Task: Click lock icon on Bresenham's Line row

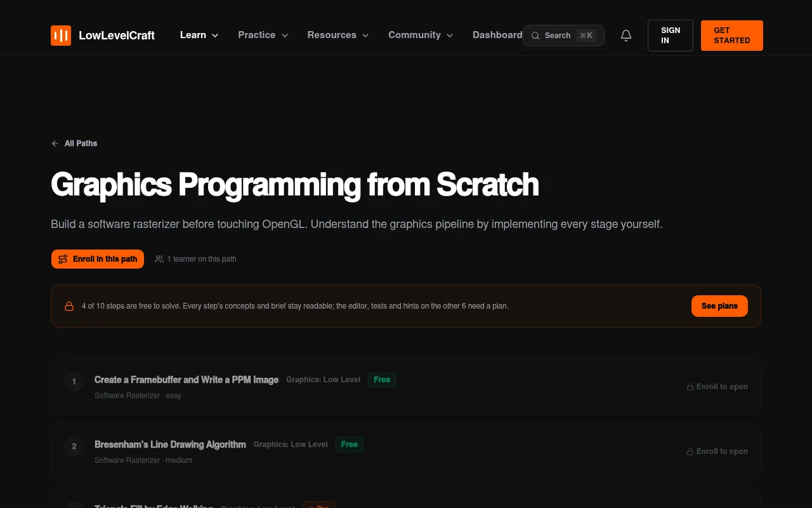Action: point(690,451)
